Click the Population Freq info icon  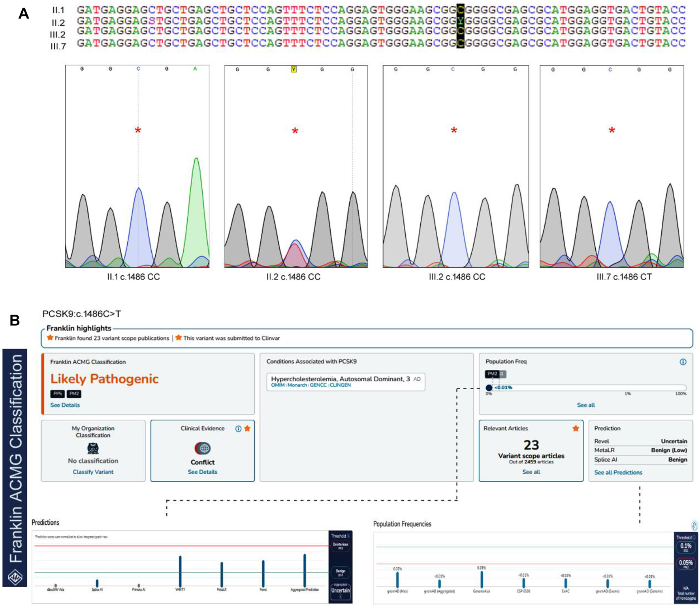point(683,362)
